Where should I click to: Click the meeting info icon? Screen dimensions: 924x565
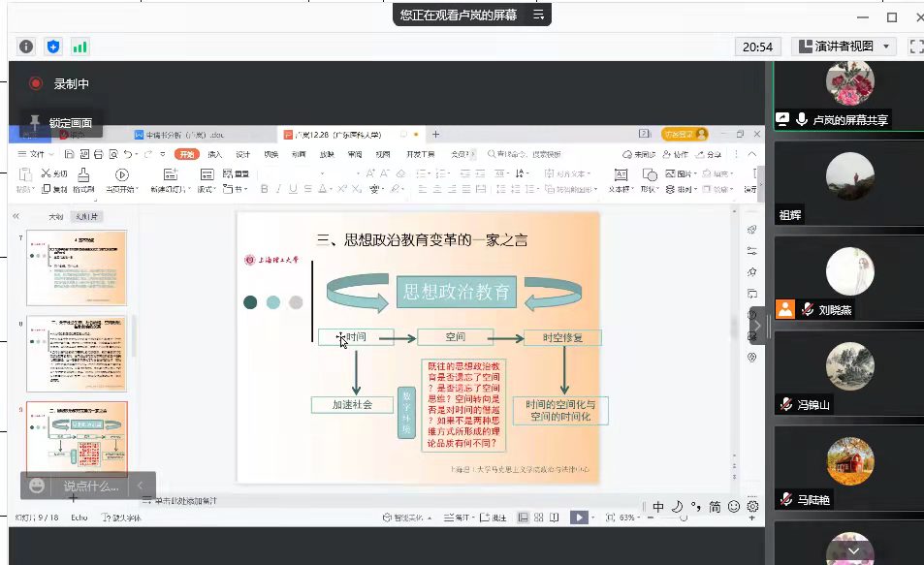click(x=26, y=47)
